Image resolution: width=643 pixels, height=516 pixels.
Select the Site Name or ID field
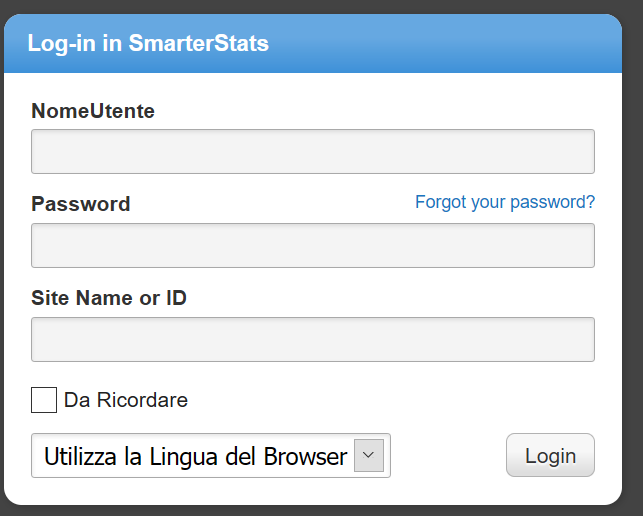(313, 339)
